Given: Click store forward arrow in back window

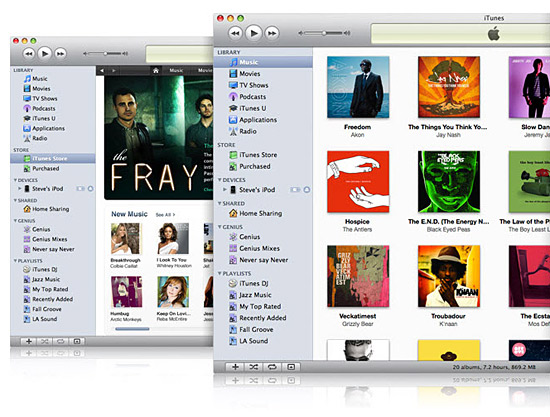Looking at the screenshot, I should tap(113, 70).
